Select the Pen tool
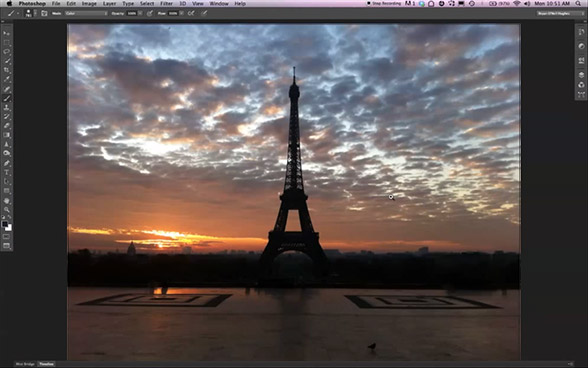 (x=7, y=163)
